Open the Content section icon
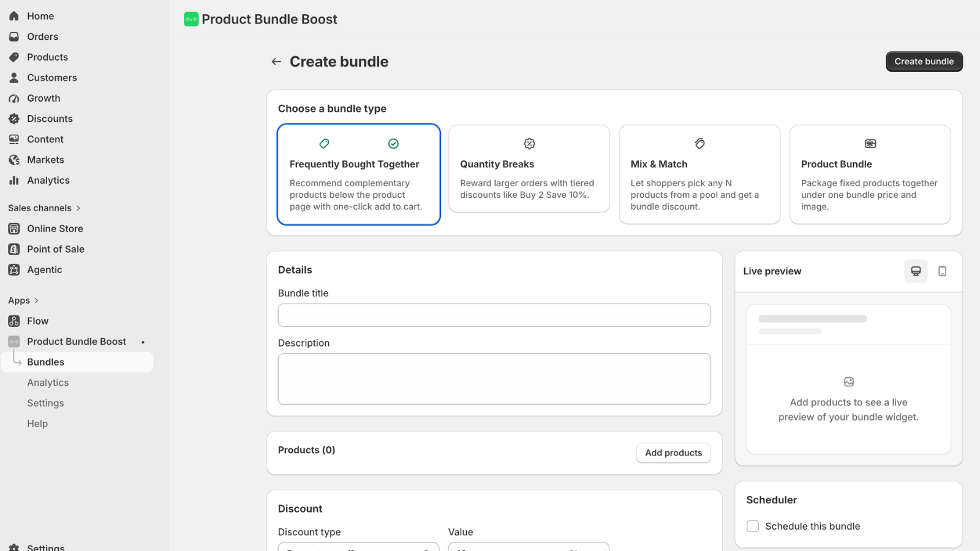This screenshot has width=980, height=551. pos(14,139)
